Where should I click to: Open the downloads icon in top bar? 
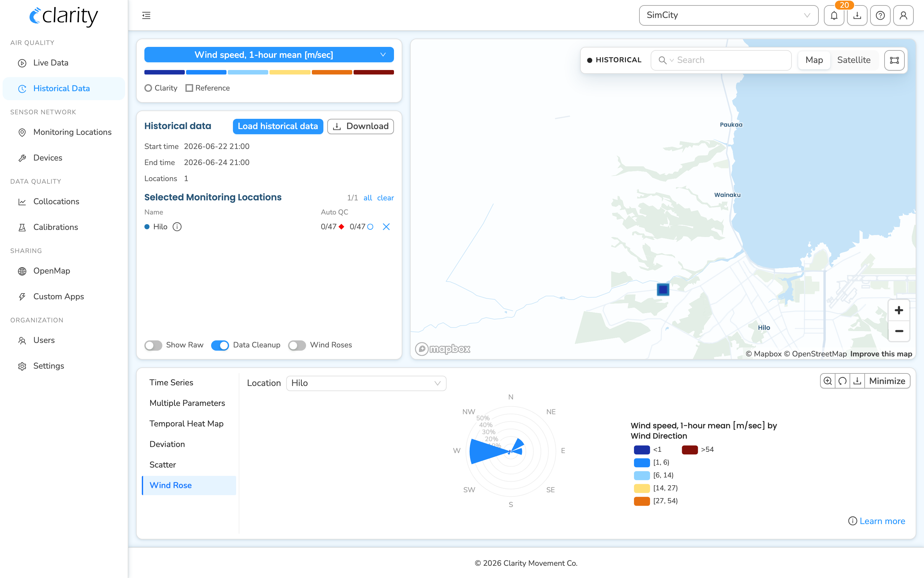point(857,15)
